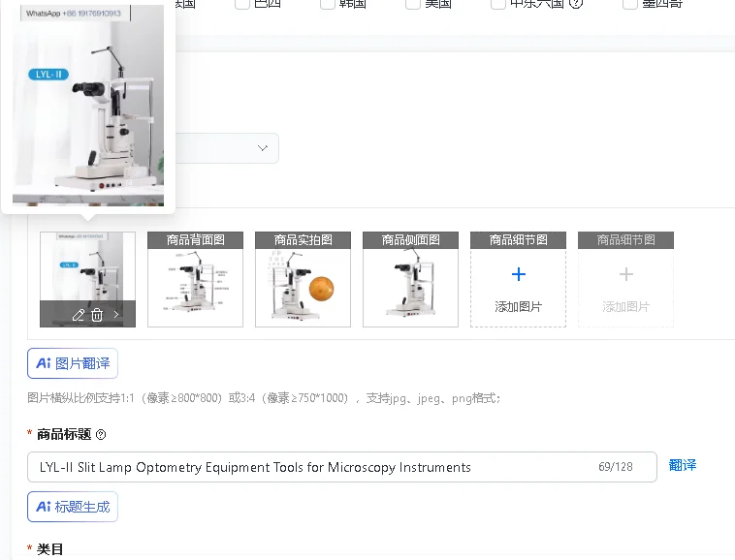Click the help icon next to 中东六国
Viewport: 735px width, 560px height.
click(x=576, y=3)
